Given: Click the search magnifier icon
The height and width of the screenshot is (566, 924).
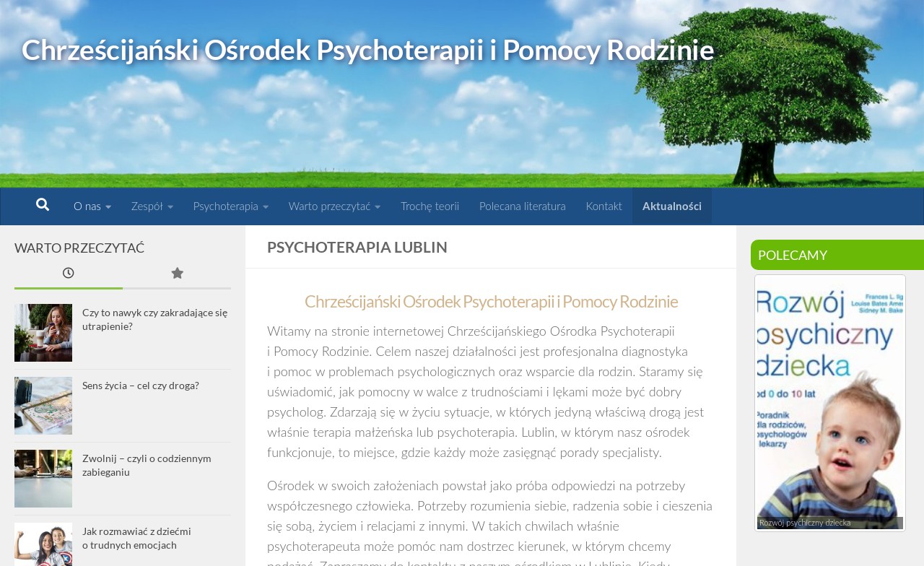Looking at the screenshot, I should tap(43, 205).
